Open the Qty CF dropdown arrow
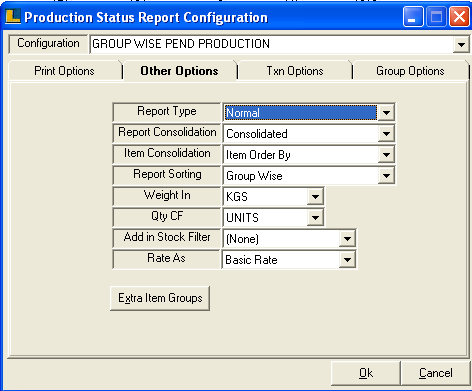The image size is (472, 391). pyautogui.click(x=315, y=218)
